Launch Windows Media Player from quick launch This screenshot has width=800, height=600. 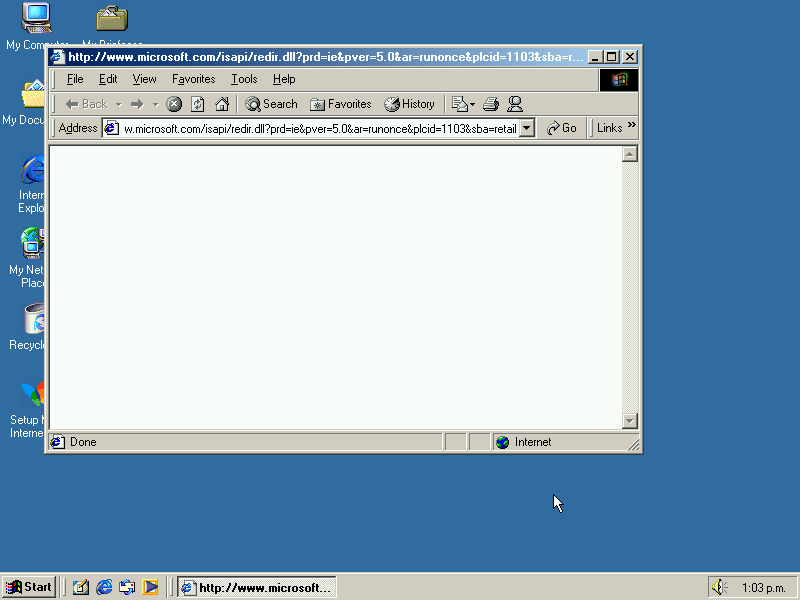151,587
